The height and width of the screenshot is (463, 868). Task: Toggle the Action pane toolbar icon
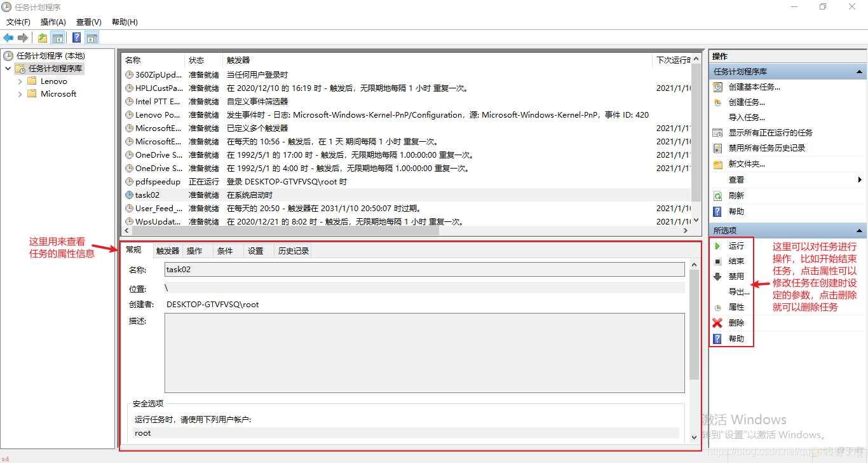click(x=92, y=38)
